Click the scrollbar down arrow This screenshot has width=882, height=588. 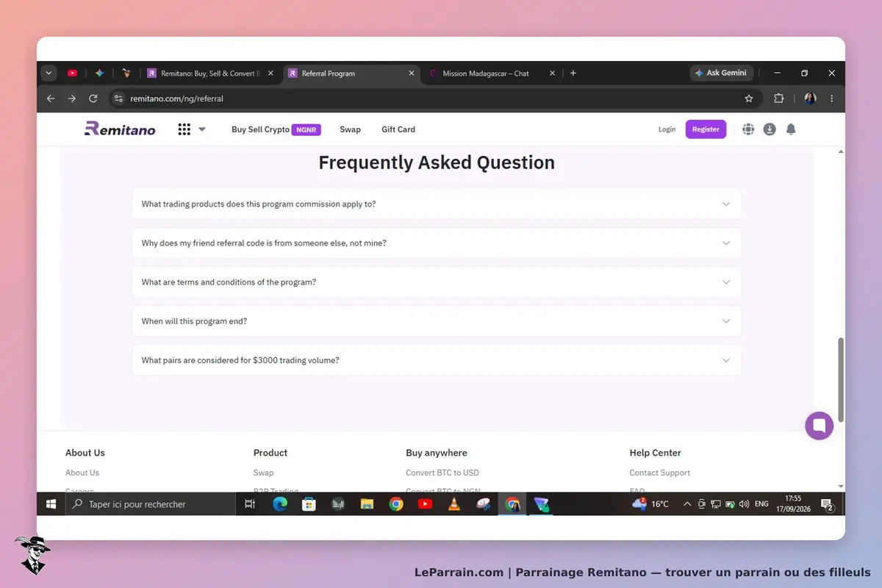pyautogui.click(x=841, y=486)
